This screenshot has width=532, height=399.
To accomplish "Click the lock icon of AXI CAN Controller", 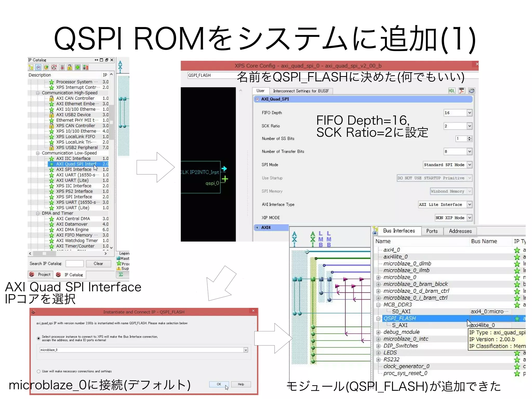I will click(x=52, y=99).
